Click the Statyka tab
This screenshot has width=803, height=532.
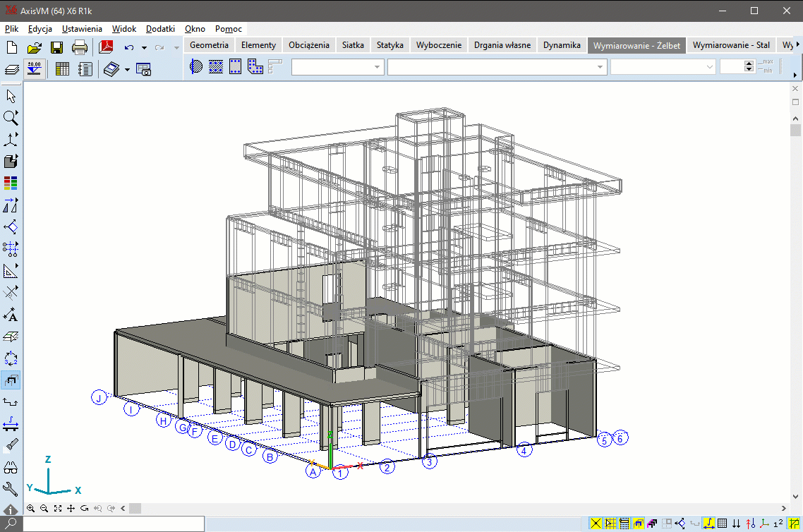click(390, 45)
